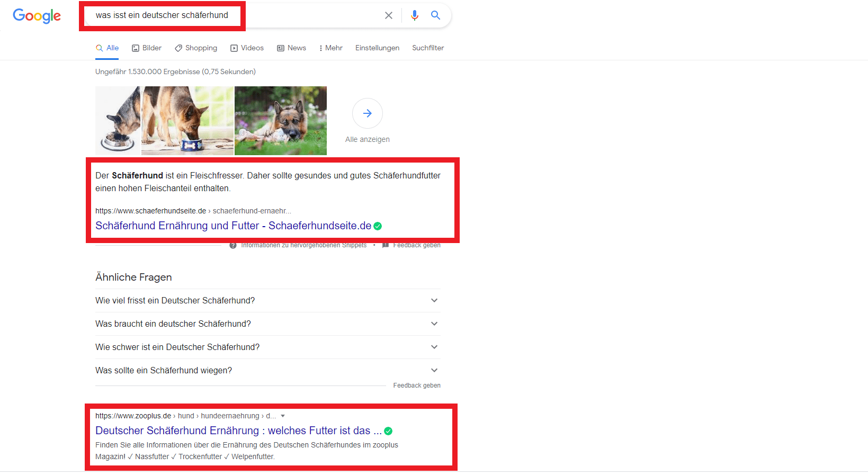Select the Alle tab
Screen dimensions: 868x475
pyautogui.click(x=107, y=48)
